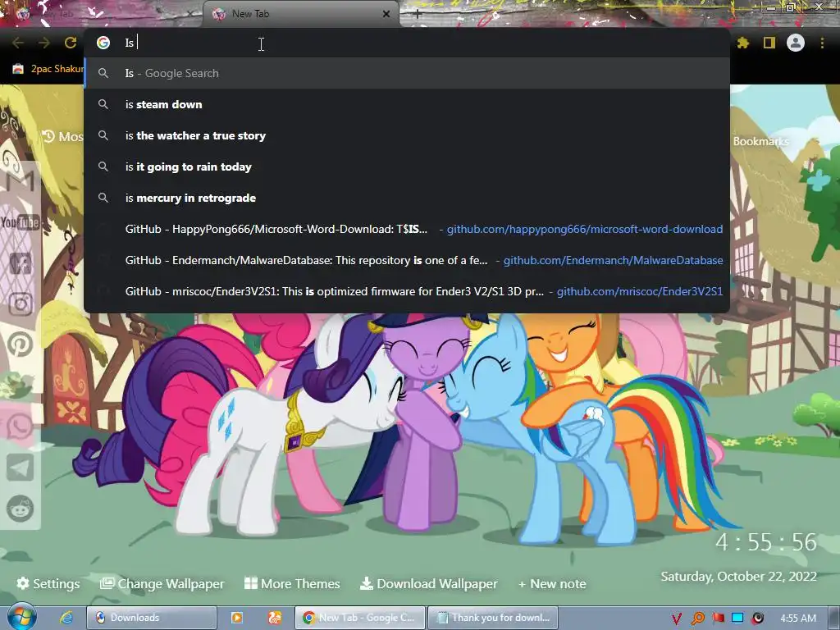Open the Instagram sidebar shortcut
Screen dimensions: 840x630
pyautogui.click(x=21, y=304)
